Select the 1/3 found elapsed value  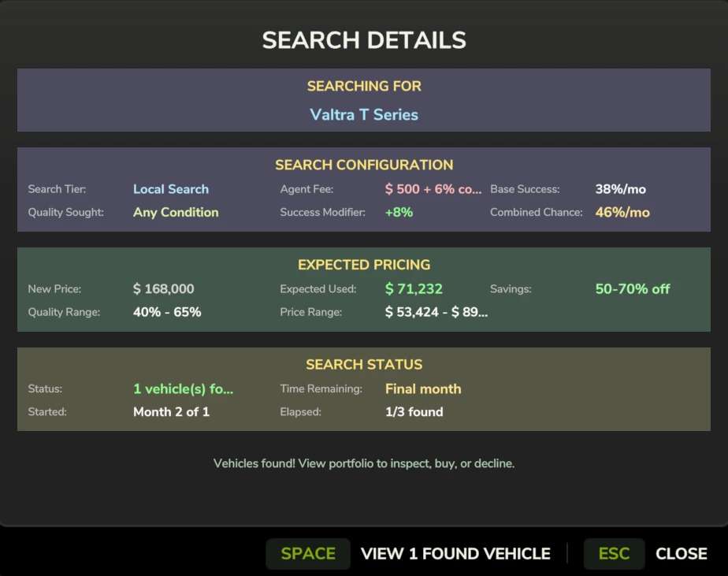pyautogui.click(x=414, y=411)
